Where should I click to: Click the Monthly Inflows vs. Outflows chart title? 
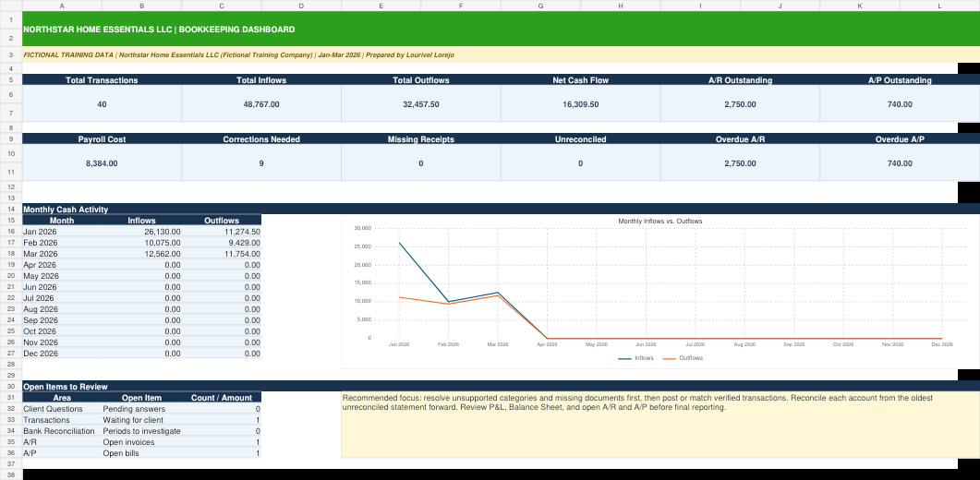coord(660,222)
